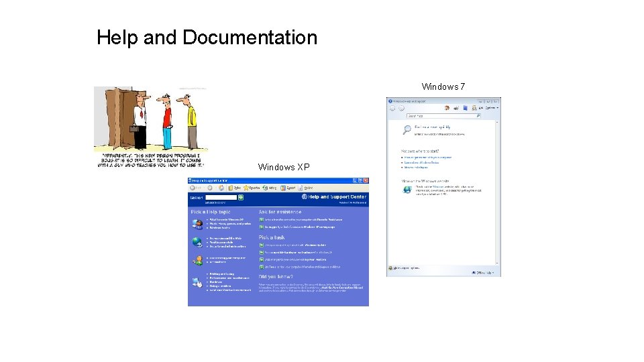The image size is (644, 362).
Task: Click Back arrow in XP Help toolbar
Action: point(193,188)
